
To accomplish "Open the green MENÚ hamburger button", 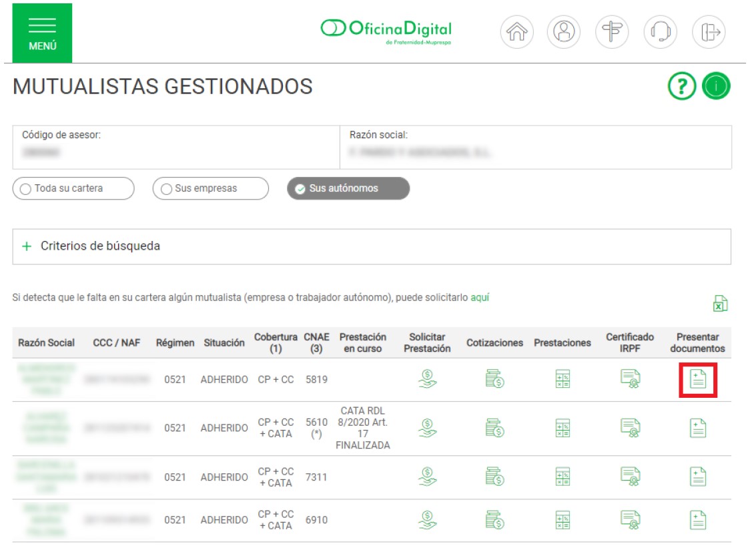I will coord(42,33).
